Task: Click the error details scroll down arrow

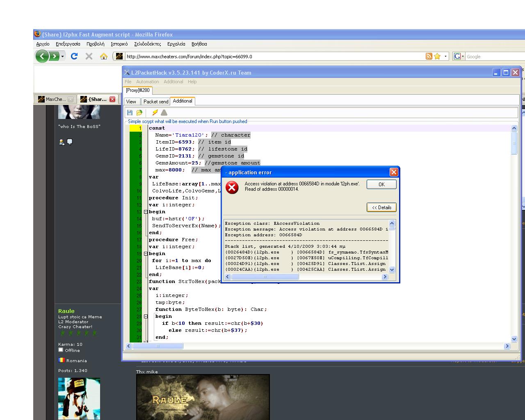Action: (x=392, y=269)
